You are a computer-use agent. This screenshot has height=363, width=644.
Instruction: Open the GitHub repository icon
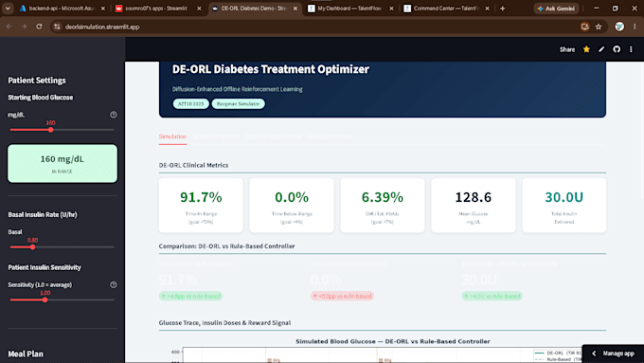[x=617, y=49]
